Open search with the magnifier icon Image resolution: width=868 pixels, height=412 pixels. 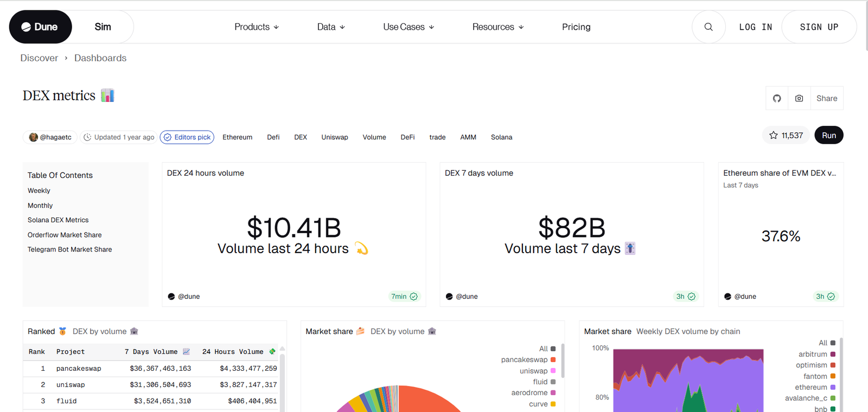click(709, 27)
